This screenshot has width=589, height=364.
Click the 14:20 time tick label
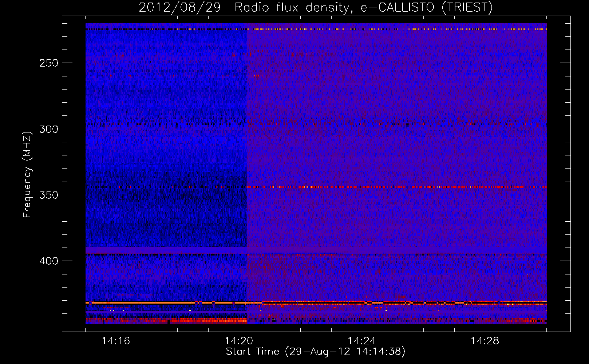(239, 341)
